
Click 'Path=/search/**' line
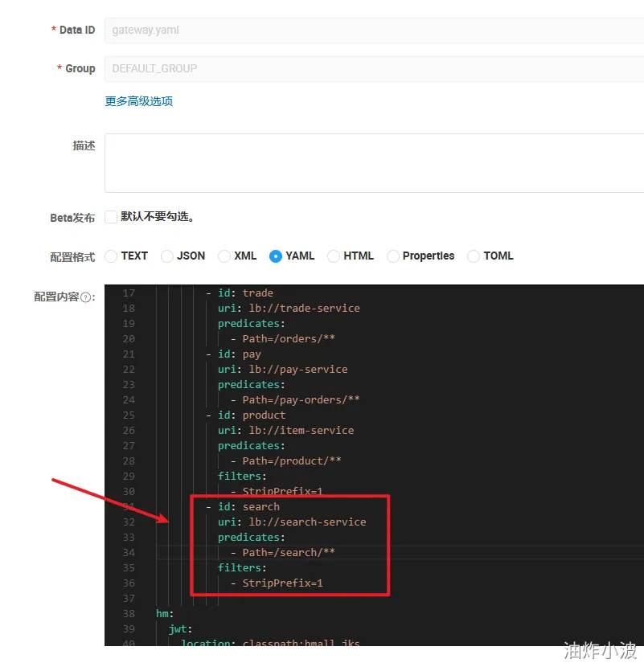(289, 553)
